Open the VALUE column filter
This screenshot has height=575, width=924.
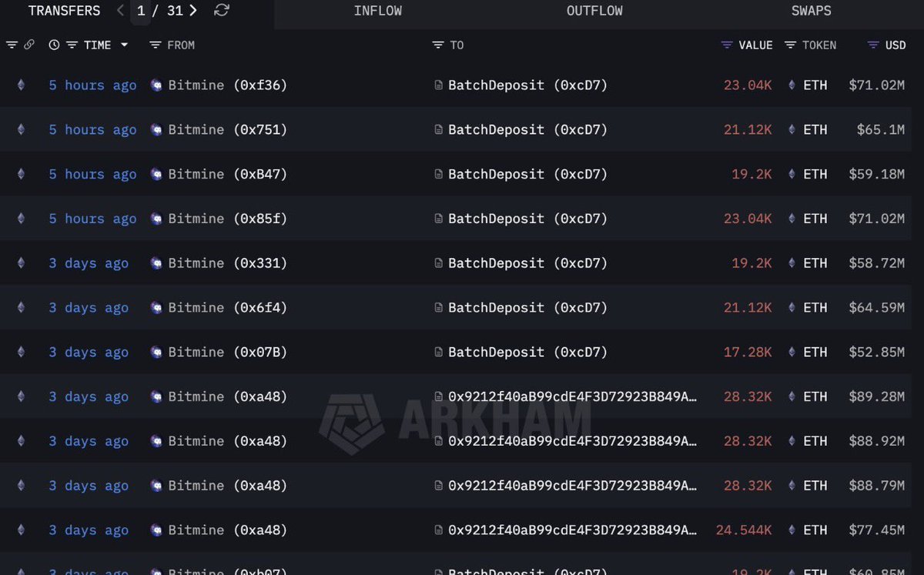tap(727, 45)
